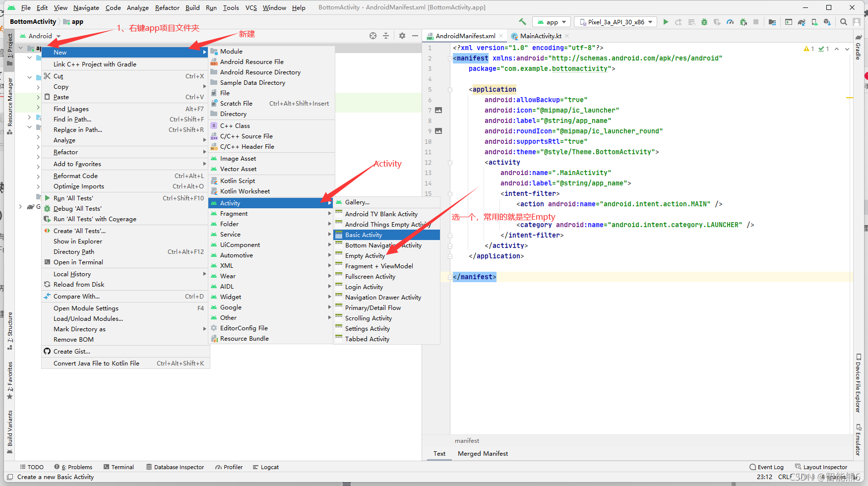868x486 pixels.
Task: Click the locate target crosshair icon in project panel
Action: [373, 36]
